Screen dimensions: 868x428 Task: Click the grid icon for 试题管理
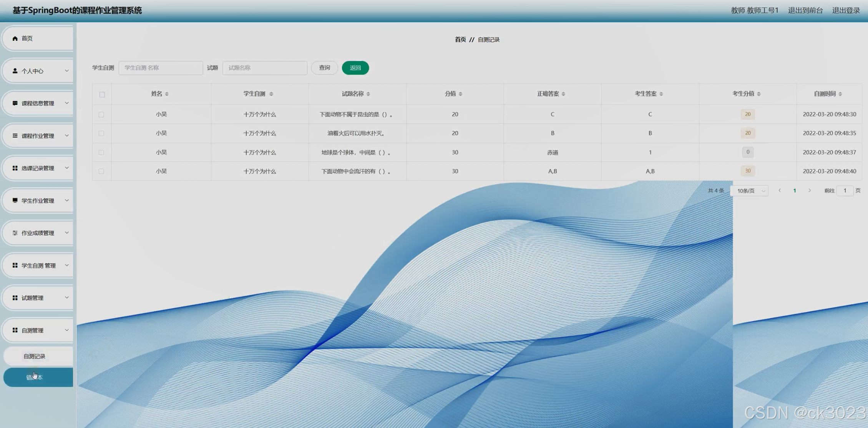(15, 298)
